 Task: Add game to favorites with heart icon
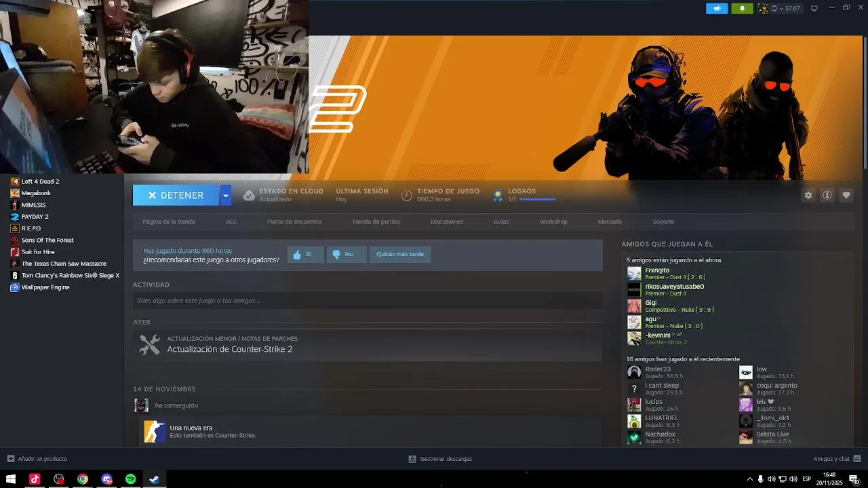click(846, 195)
